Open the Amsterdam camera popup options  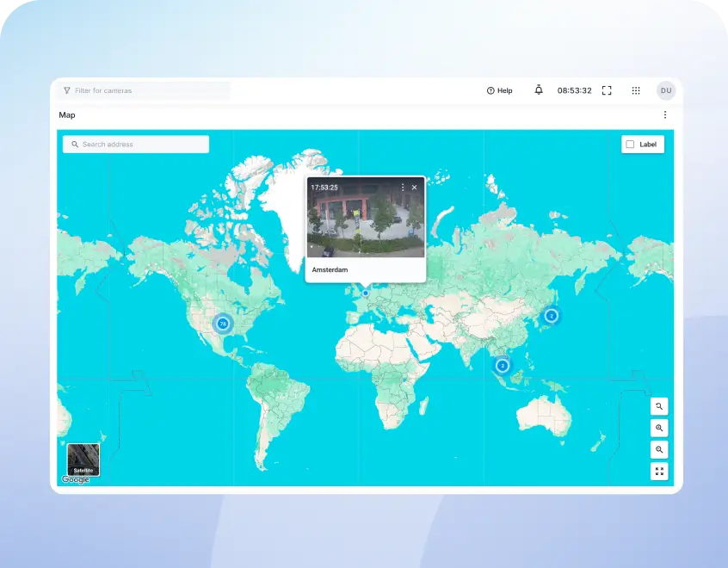(x=403, y=187)
